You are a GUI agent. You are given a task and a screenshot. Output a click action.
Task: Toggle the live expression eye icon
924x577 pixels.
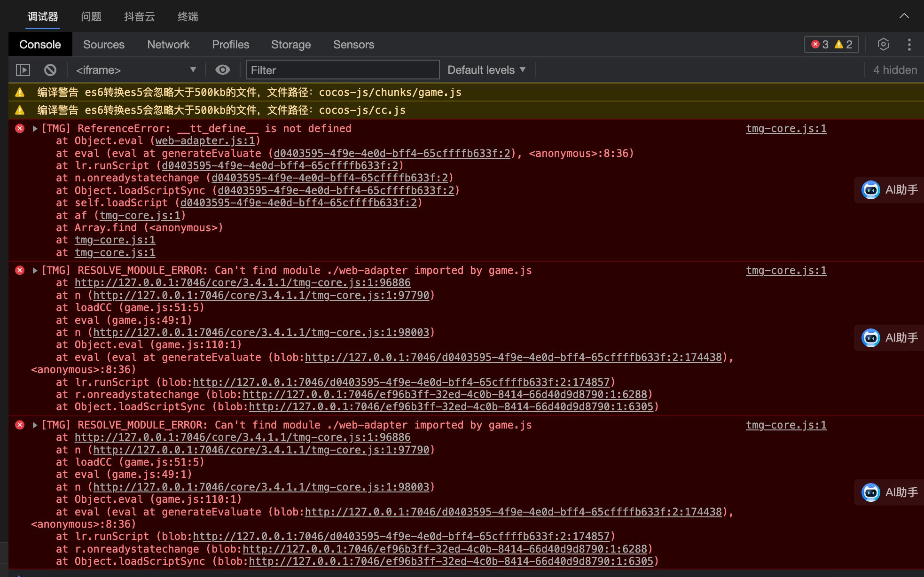coord(222,70)
